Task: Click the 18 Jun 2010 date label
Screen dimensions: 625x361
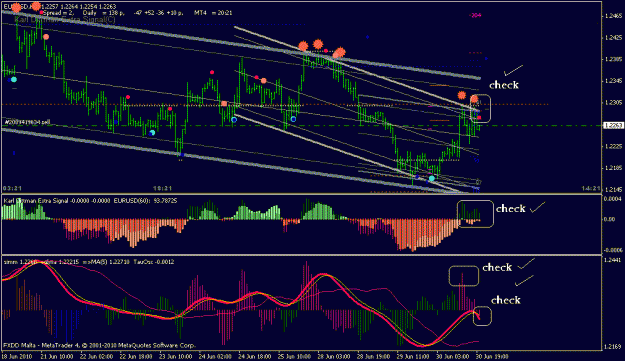Action: (17, 356)
